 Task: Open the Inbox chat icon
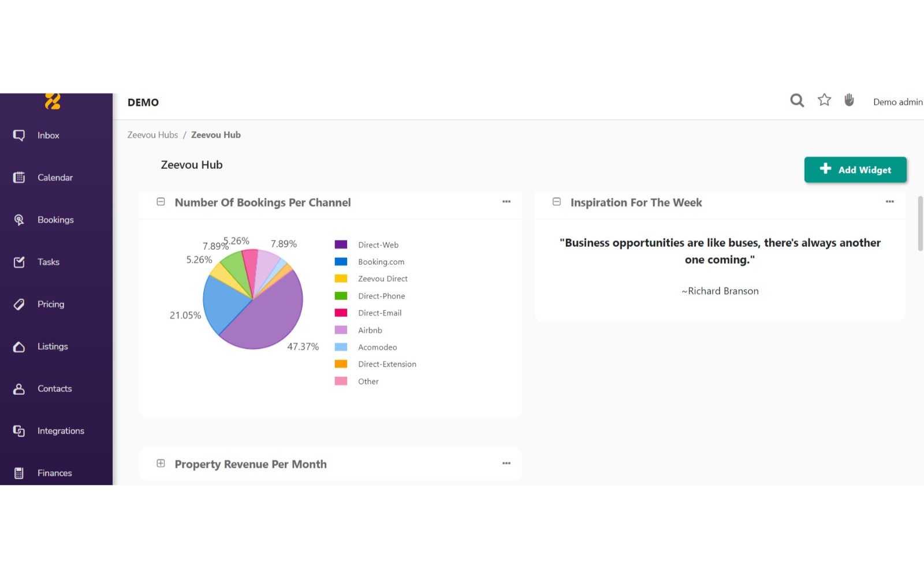pyautogui.click(x=19, y=135)
